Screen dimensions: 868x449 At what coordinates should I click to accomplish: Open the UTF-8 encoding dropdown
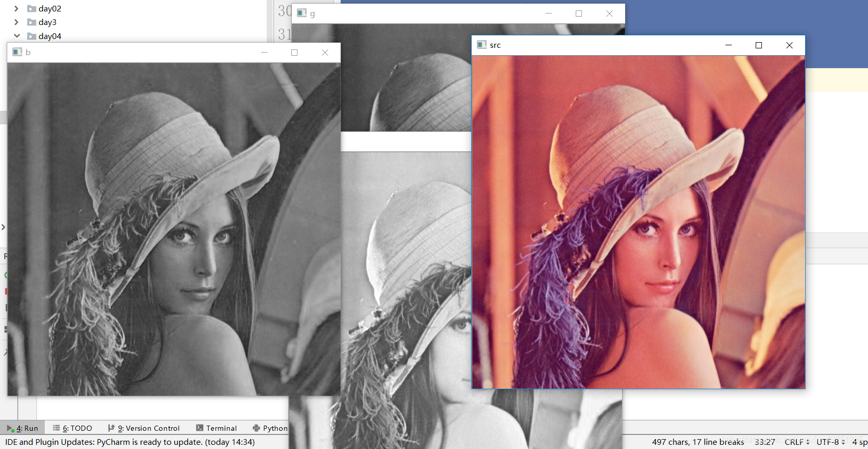831,442
